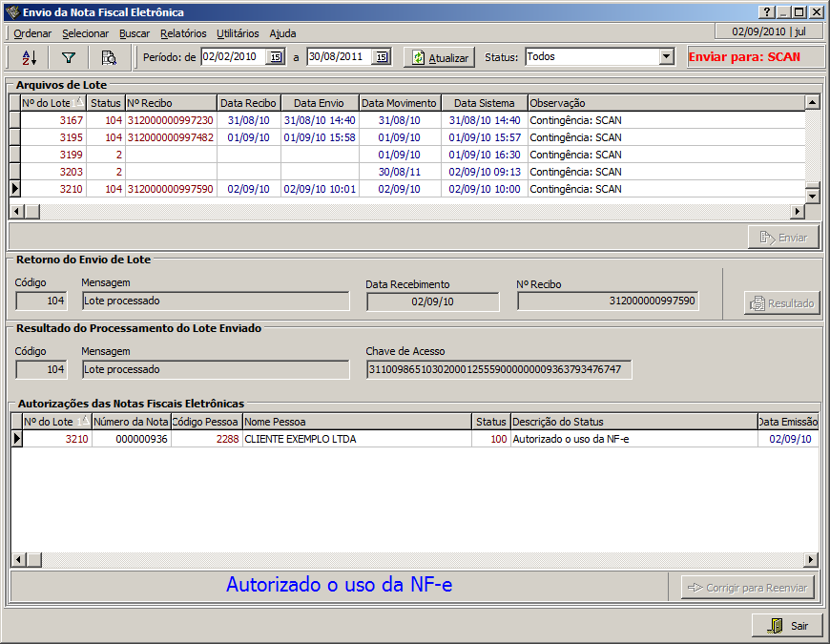Click the Sair exit door button
This screenshot has width=830, height=644.
[787, 626]
